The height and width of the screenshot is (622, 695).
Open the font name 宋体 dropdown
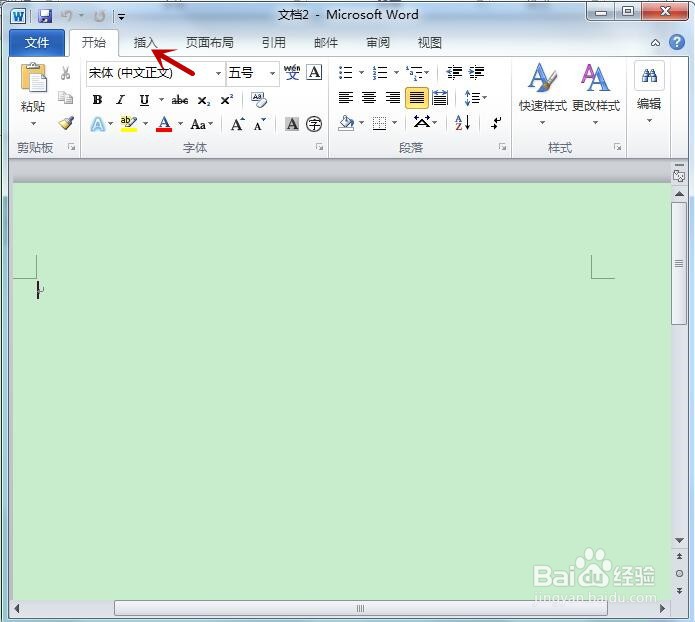point(218,73)
